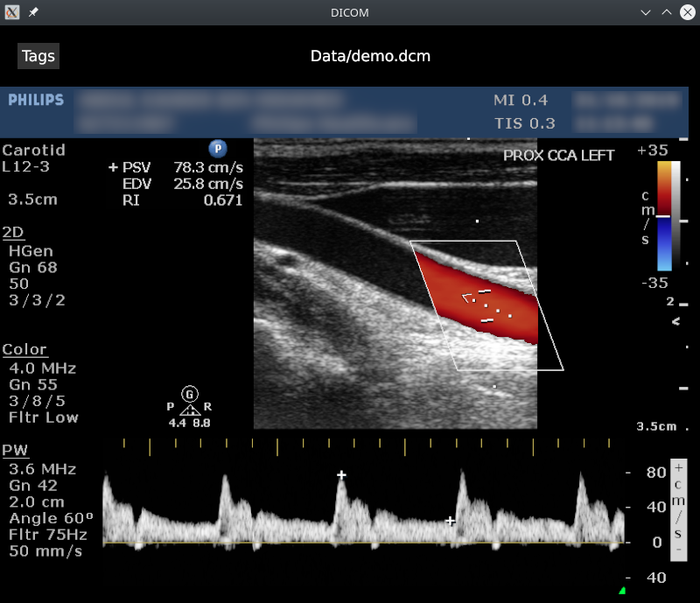The height and width of the screenshot is (603, 700).
Task: Click the pin icon in title bar
Action: click(x=33, y=12)
